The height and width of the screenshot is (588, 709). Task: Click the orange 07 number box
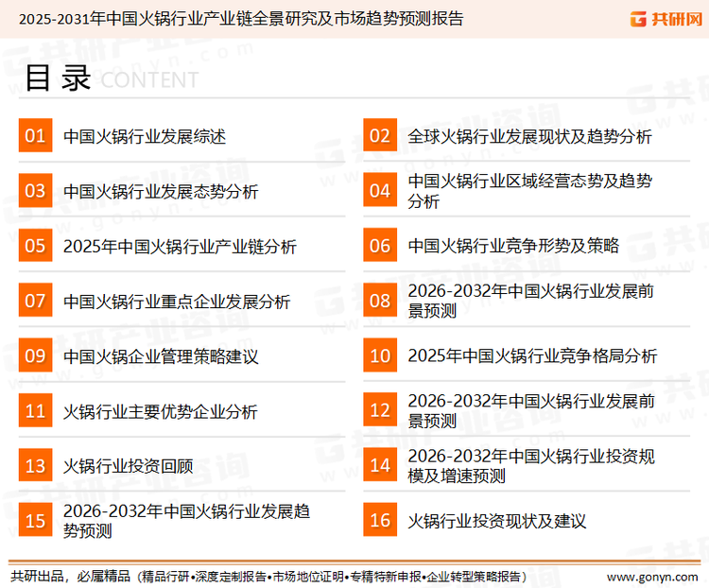tap(35, 301)
